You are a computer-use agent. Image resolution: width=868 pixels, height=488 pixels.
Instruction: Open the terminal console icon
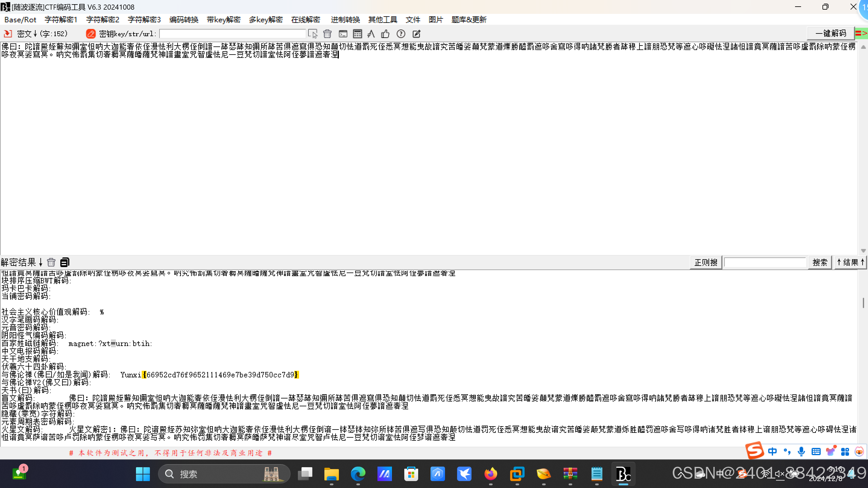pos(343,34)
